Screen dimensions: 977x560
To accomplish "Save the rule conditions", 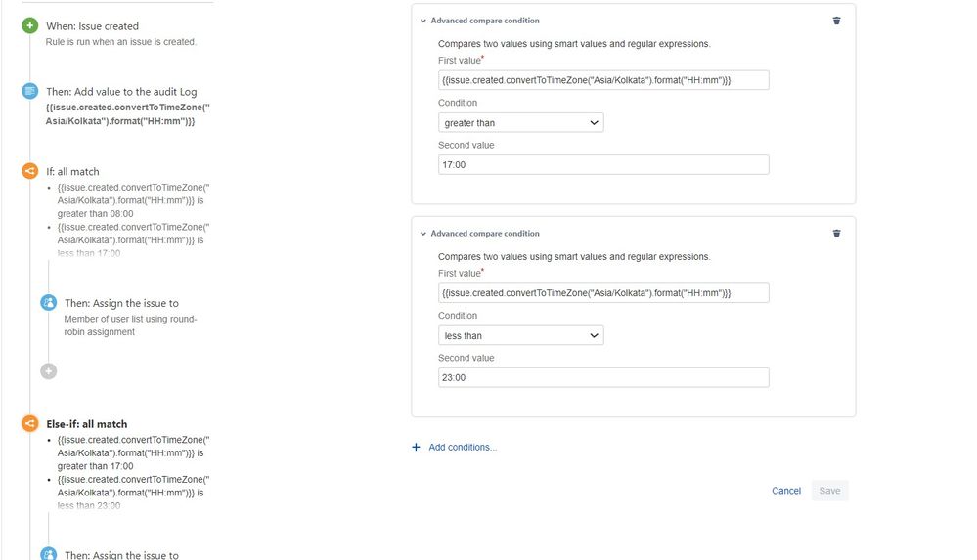I will click(x=829, y=491).
